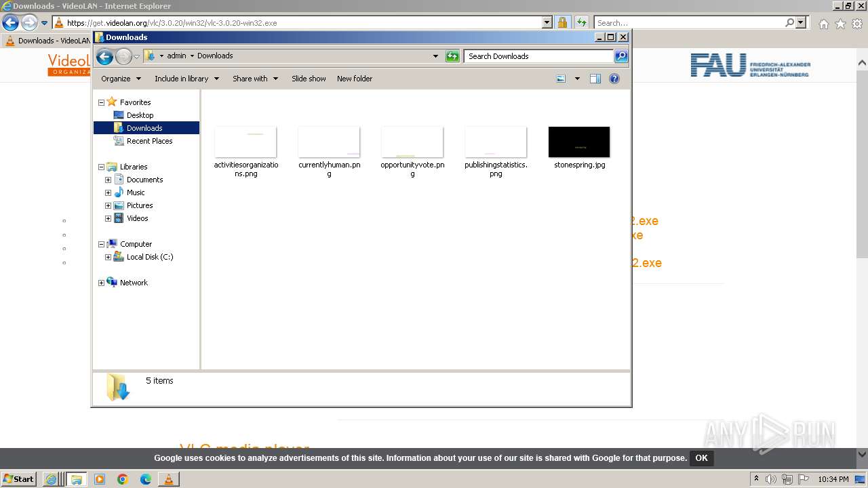Collapse the Computer group
This screenshot has width=868, height=488.
click(x=102, y=244)
